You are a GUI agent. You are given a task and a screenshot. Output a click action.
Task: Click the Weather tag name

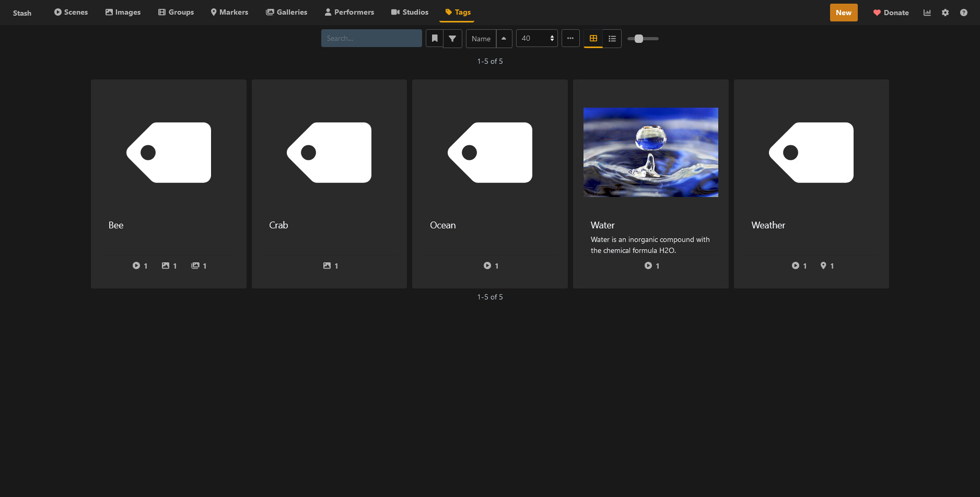[x=768, y=225]
